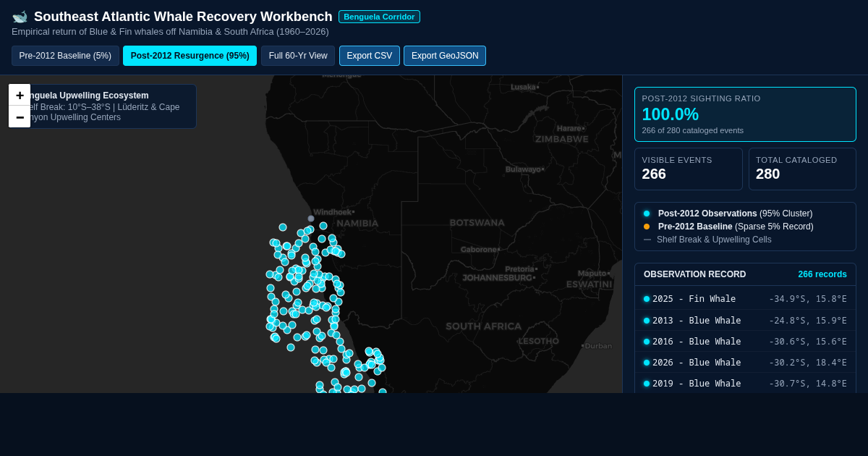
Task: Export data as GeoJSON
Action: point(445,56)
